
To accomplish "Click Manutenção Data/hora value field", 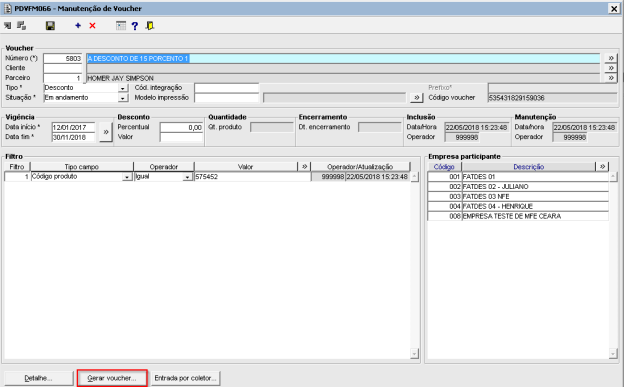I will [584, 127].
